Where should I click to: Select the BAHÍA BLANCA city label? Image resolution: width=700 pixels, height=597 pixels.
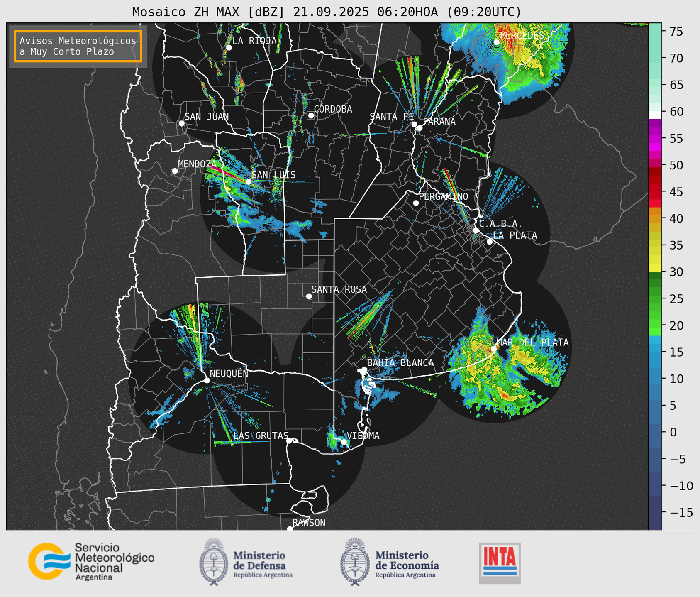click(400, 363)
